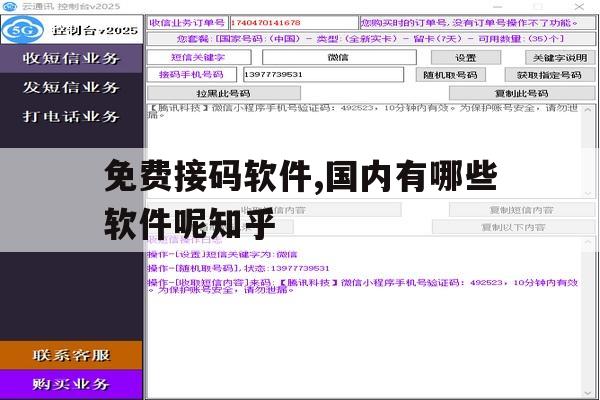The height and width of the screenshot is (400, 600).
Task: Click the log panel scroll up arrow
Action: [588, 242]
